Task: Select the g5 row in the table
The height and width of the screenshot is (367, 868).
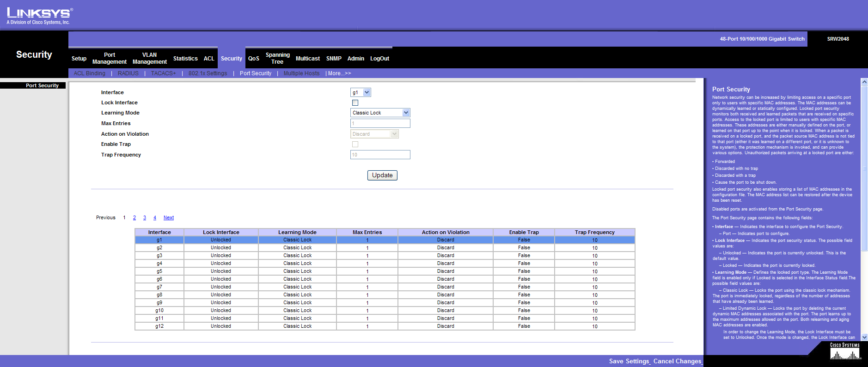Action: pos(159,271)
